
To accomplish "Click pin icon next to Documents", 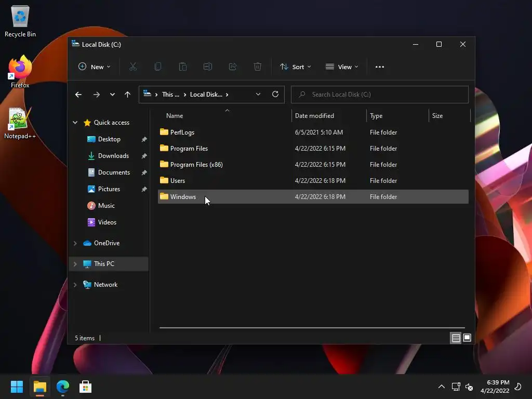I will [144, 172].
